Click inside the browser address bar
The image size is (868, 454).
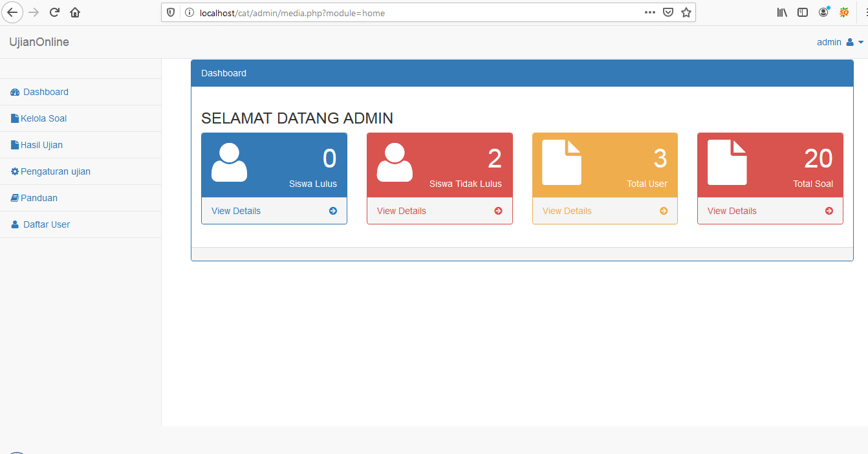(x=388, y=12)
